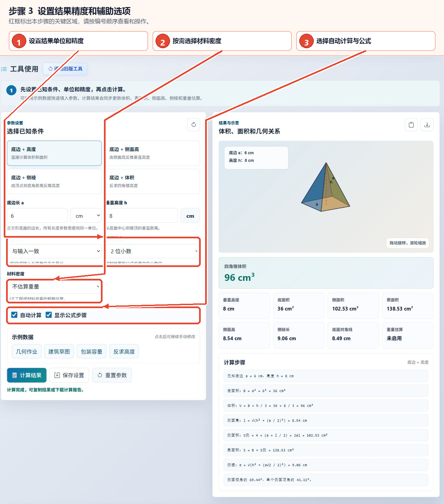Load the 建筑草图 example data

pyautogui.click(x=59, y=352)
